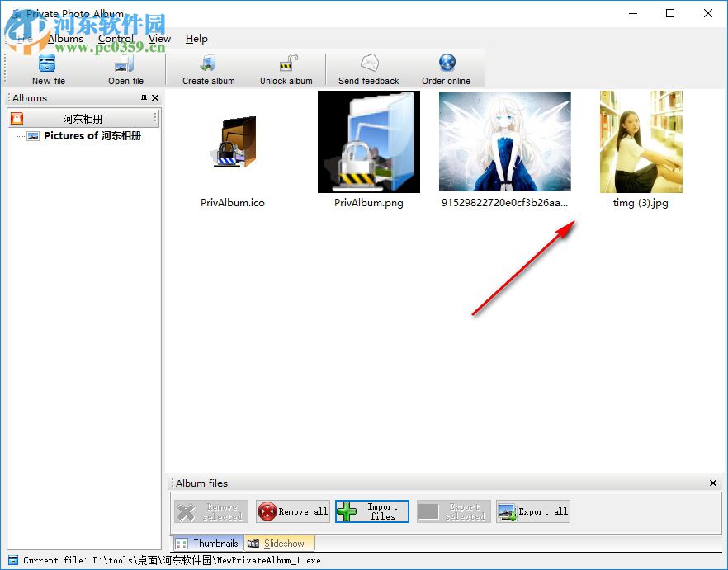
Task: Click the Import files button
Action: pyautogui.click(x=372, y=511)
